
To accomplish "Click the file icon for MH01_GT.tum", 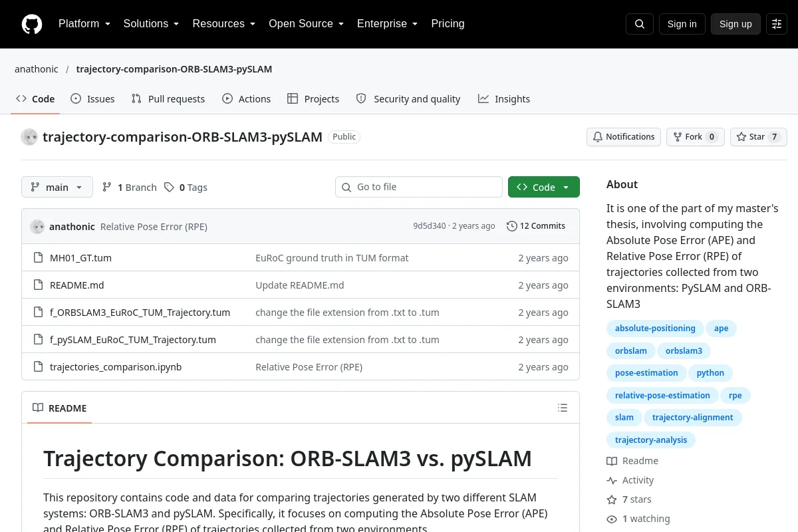I will [38, 257].
